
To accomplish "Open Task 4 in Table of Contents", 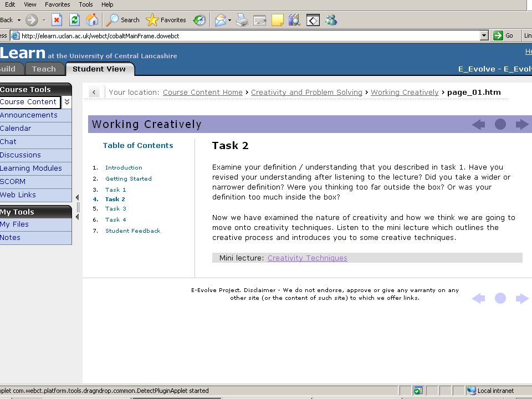I will 115,220.
